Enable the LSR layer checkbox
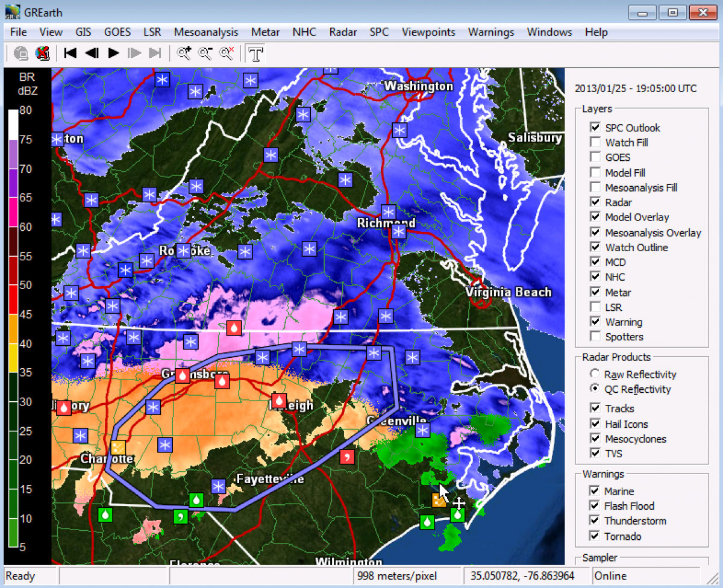This screenshot has height=588, width=723. tap(595, 307)
